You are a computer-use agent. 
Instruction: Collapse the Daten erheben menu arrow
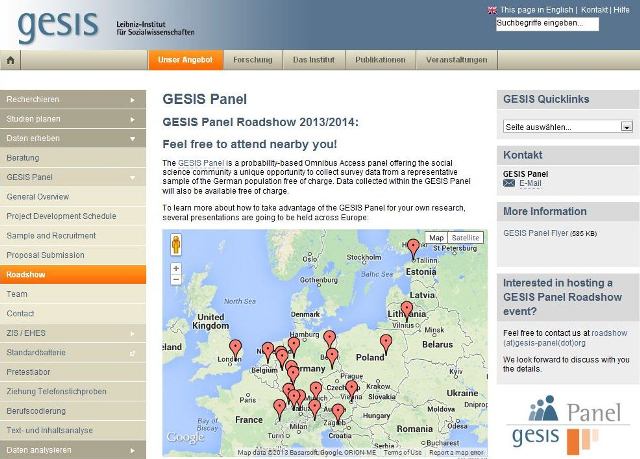(132, 139)
